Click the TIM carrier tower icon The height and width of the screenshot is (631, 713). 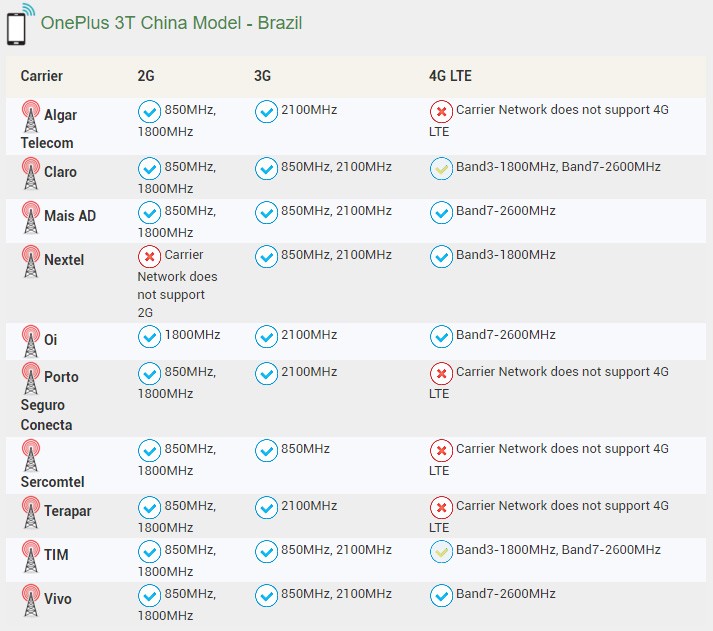tap(31, 557)
